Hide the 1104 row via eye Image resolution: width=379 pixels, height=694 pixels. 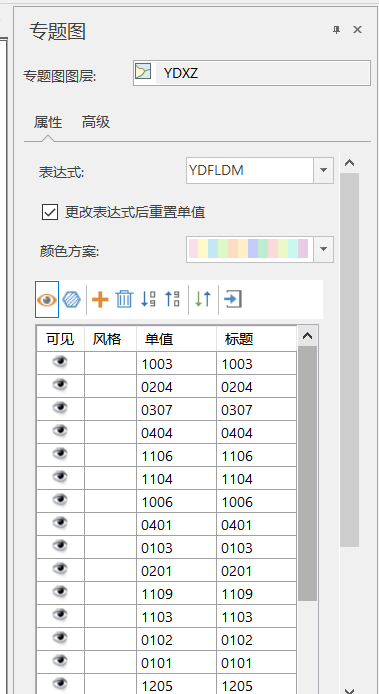(x=60, y=478)
